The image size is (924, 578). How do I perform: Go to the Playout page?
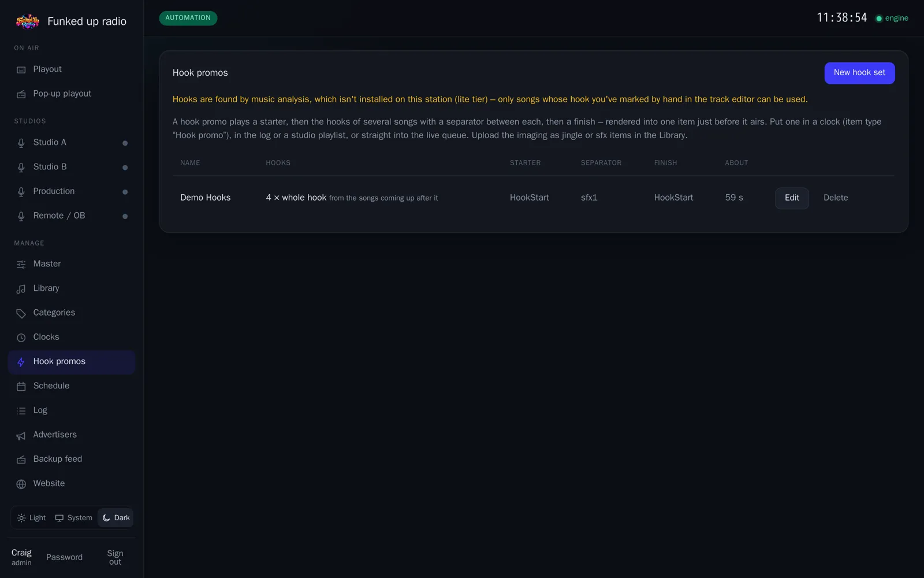(72, 69)
